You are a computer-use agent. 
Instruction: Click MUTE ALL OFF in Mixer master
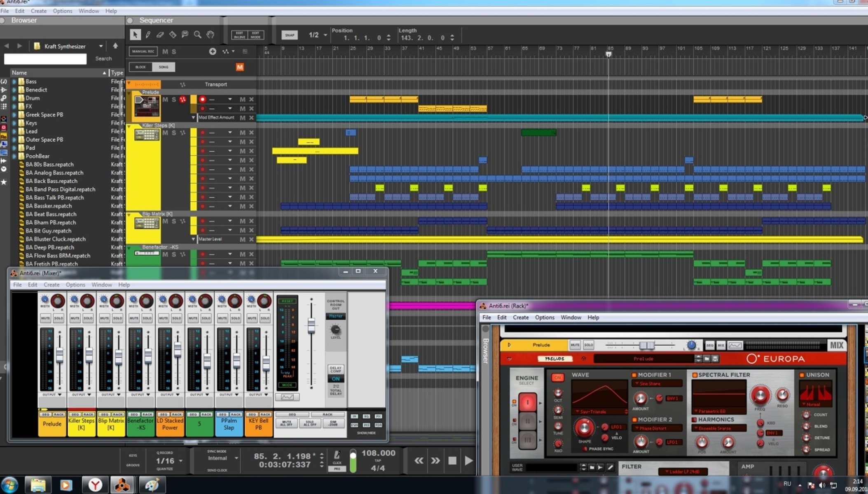click(287, 423)
